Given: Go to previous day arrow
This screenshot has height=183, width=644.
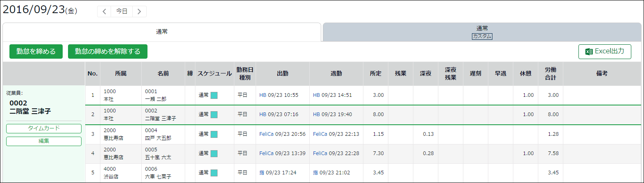Looking at the screenshot, I should tap(104, 11).
